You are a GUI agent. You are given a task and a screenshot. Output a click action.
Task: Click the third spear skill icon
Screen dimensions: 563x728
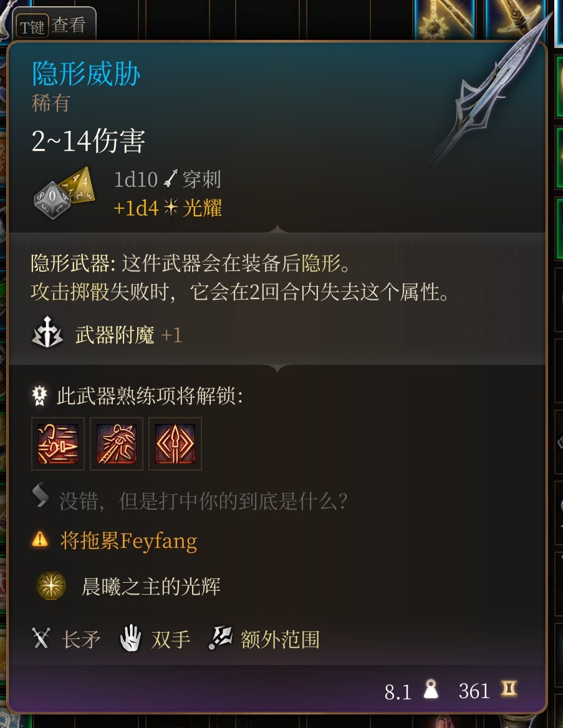[175, 444]
